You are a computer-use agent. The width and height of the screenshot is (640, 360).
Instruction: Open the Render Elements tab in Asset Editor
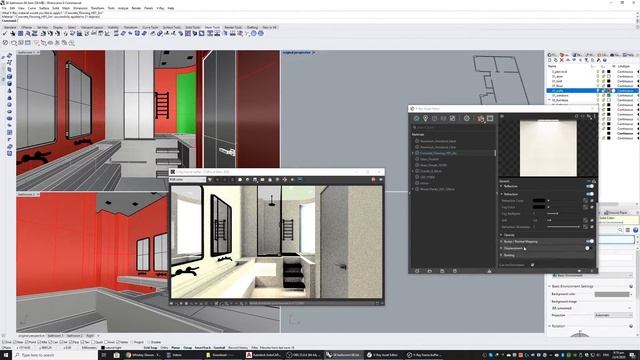pyautogui.click(x=443, y=118)
